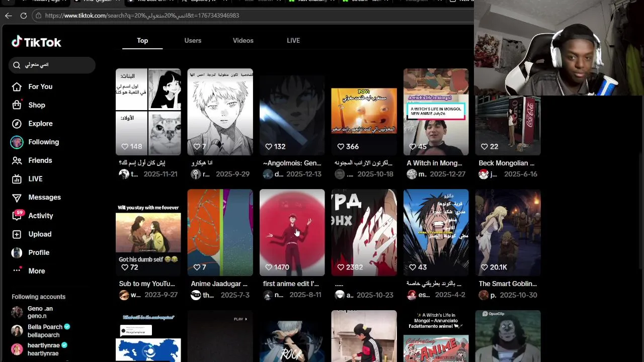Open the Messages paper-plane icon
Image resolution: width=644 pixels, height=362 pixels.
coord(17,197)
